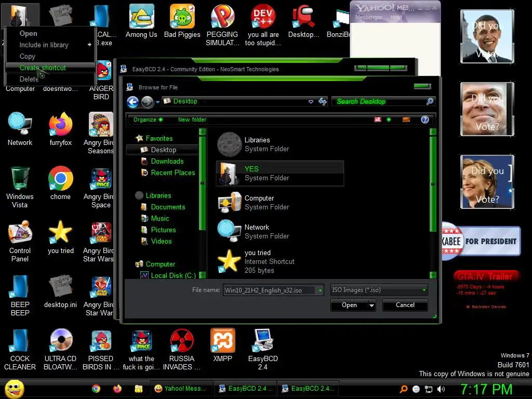Select the EasyBCD 2.4 desktop icon
This screenshot has width=532, height=399.
pyautogui.click(x=263, y=350)
